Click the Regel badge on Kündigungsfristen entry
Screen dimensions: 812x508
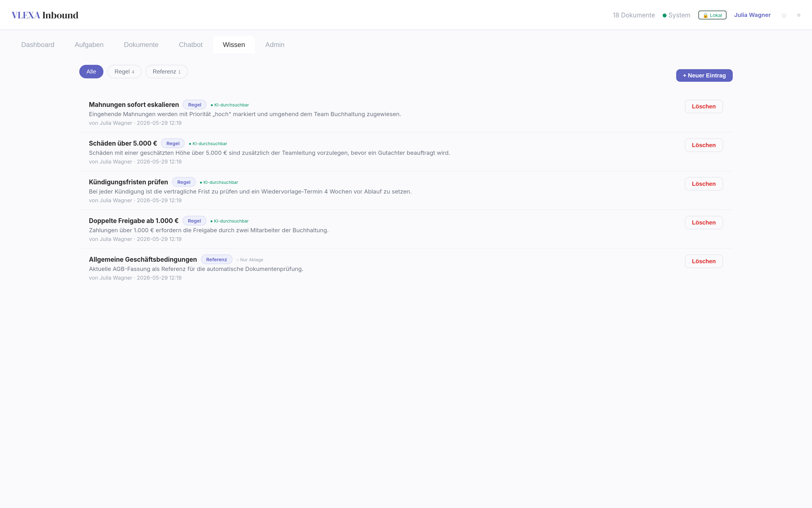[183, 182]
